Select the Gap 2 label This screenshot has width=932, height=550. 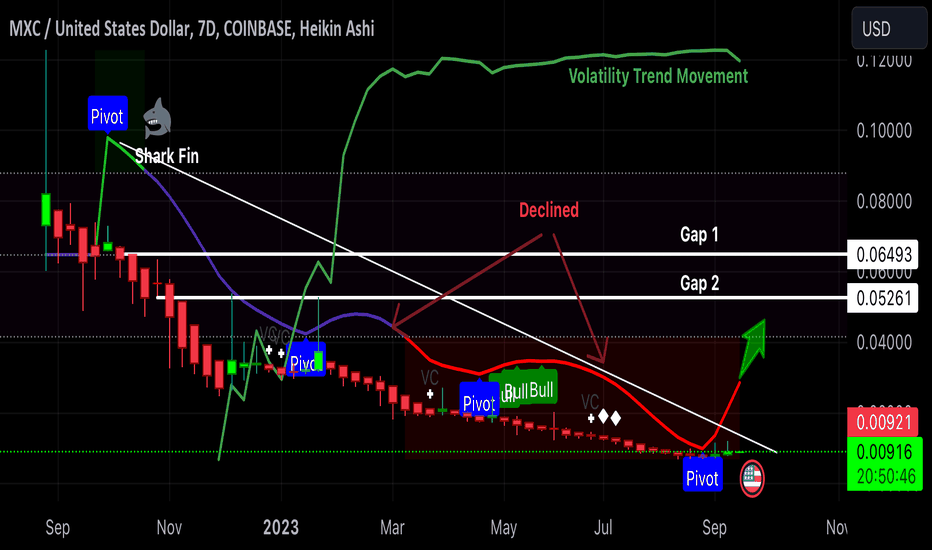point(700,283)
